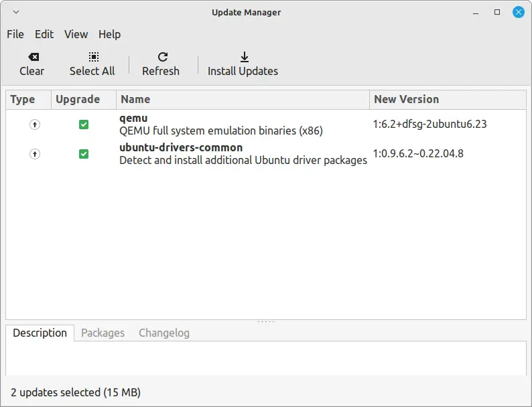Open the Edit menu

click(x=44, y=34)
